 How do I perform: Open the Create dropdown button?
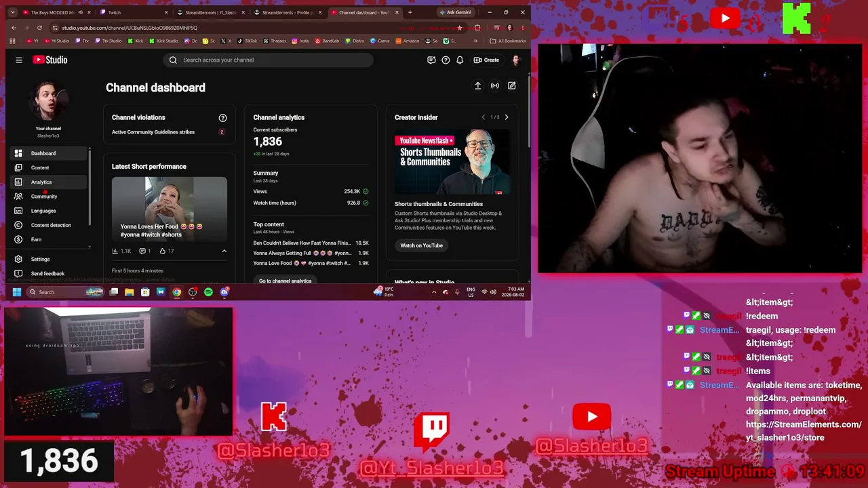tap(486, 60)
